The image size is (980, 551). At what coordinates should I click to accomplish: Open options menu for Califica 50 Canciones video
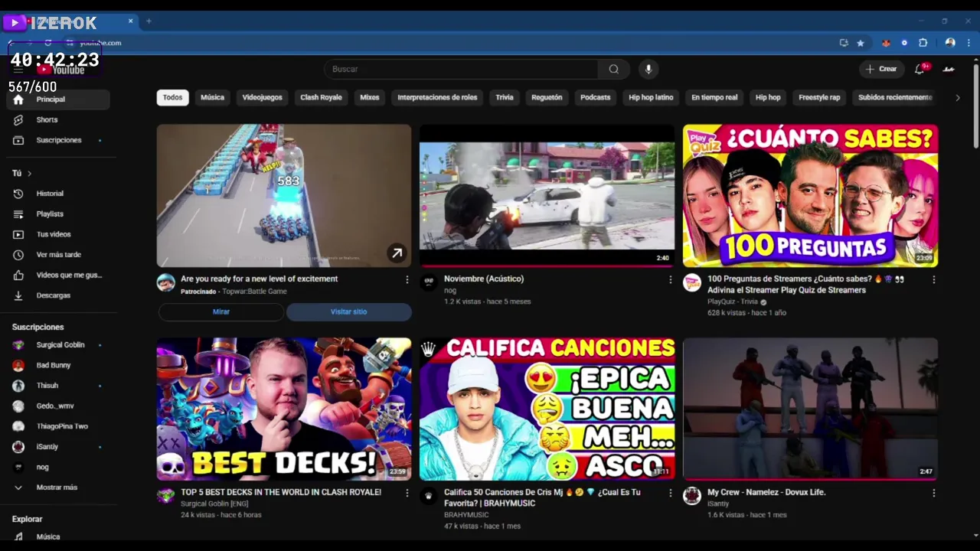point(670,494)
